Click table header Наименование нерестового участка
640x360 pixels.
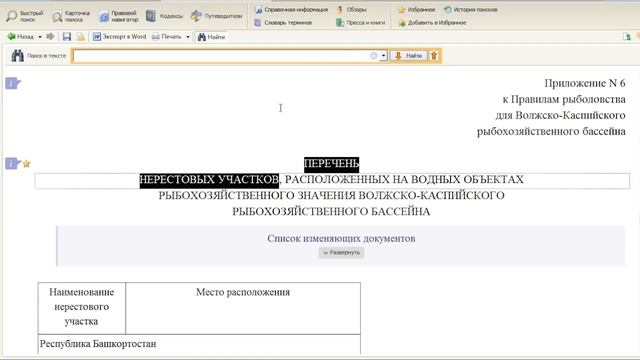point(82,307)
